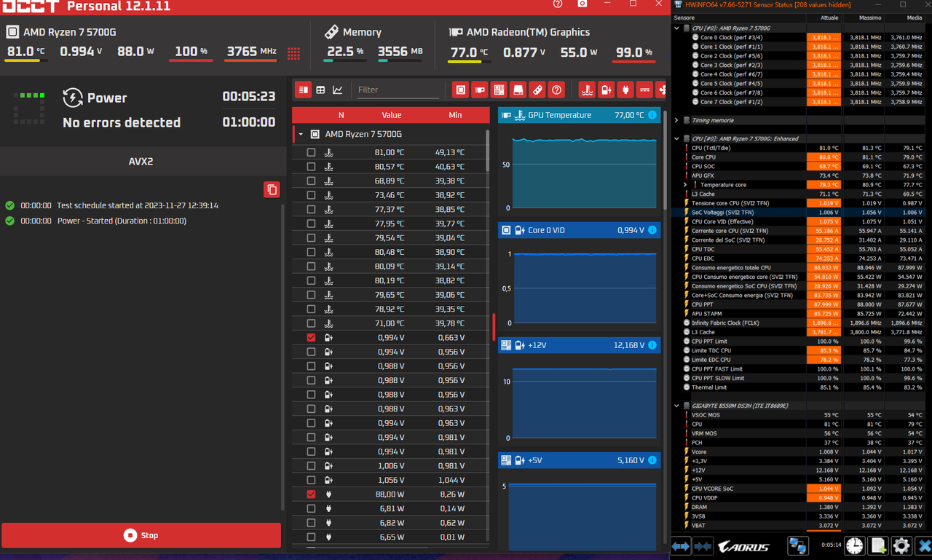The height and width of the screenshot is (560, 932).
Task: Click the red copy log icon
Action: (272, 190)
